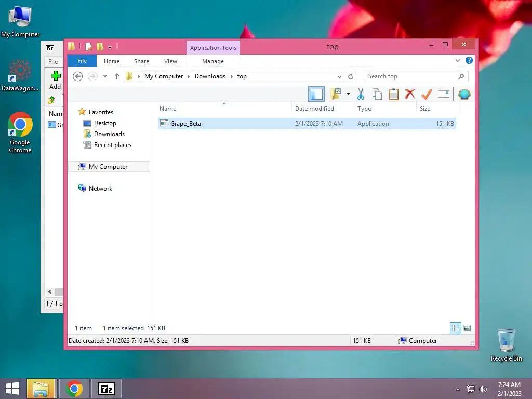Open File menu in 7-Zip window
Viewport: 532px width, 399px height.
53,61
